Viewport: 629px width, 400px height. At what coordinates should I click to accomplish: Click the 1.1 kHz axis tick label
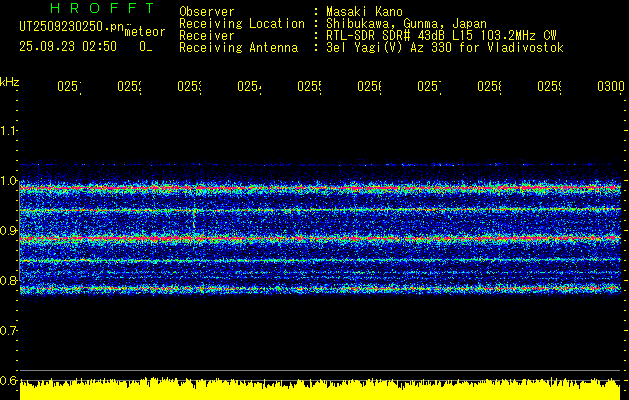coord(9,130)
